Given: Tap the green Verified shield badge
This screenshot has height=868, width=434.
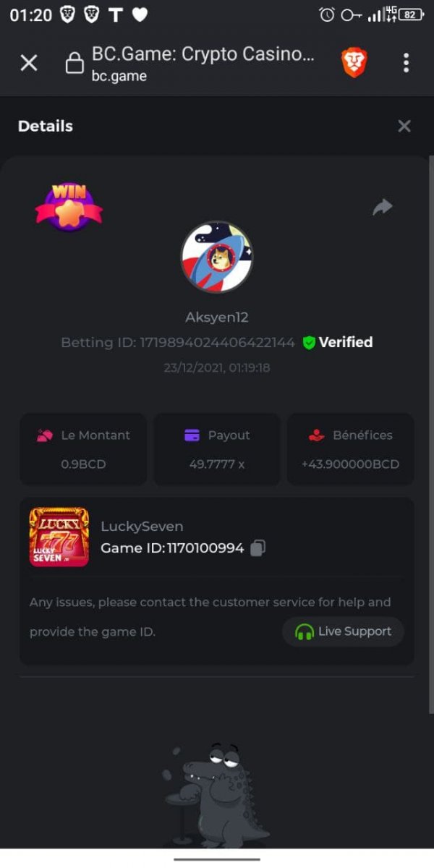Looking at the screenshot, I should point(309,343).
